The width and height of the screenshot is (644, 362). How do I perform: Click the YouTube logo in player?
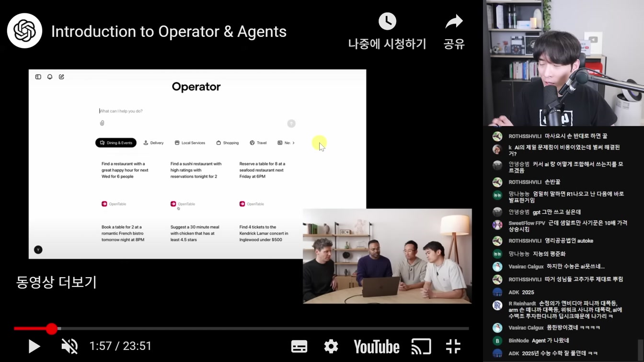click(x=377, y=347)
